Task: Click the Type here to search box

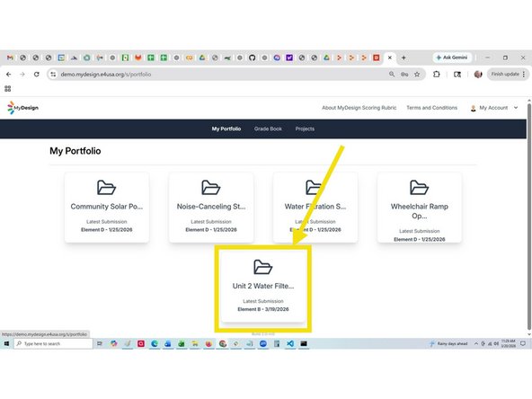Action: pyautogui.click(x=53, y=343)
